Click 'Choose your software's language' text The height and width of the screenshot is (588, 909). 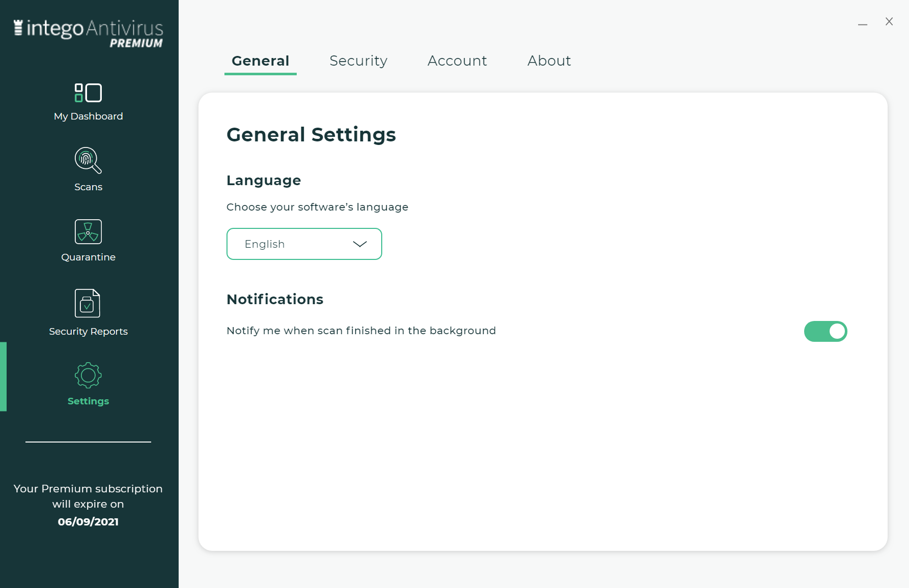pyautogui.click(x=318, y=207)
